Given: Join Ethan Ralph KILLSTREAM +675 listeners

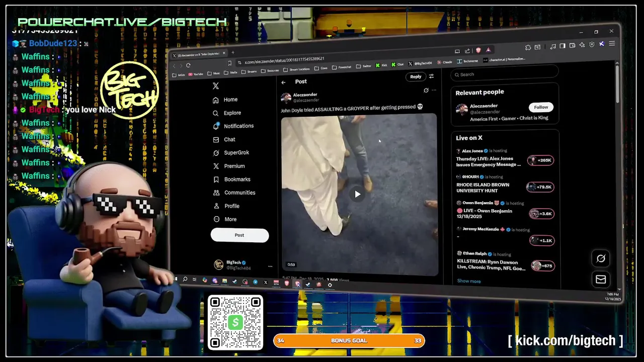Looking at the screenshot, I should click(543, 266).
